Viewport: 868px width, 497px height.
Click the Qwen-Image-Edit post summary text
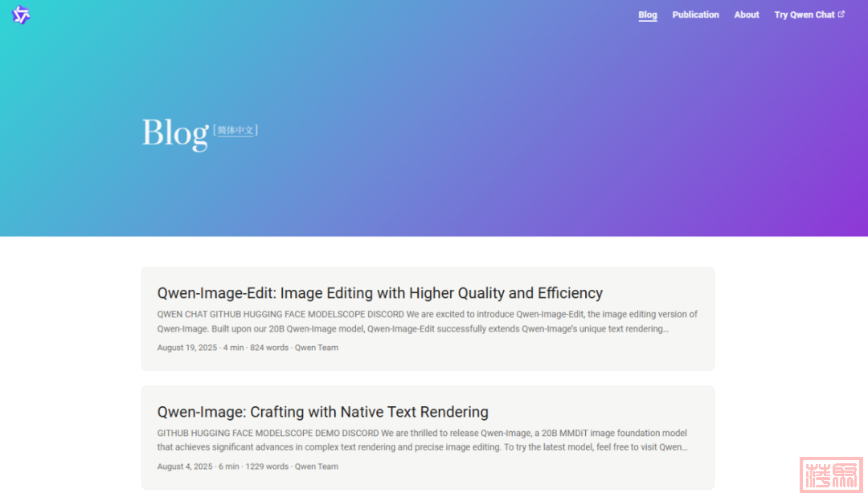pyautogui.click(x=427, y=321)
